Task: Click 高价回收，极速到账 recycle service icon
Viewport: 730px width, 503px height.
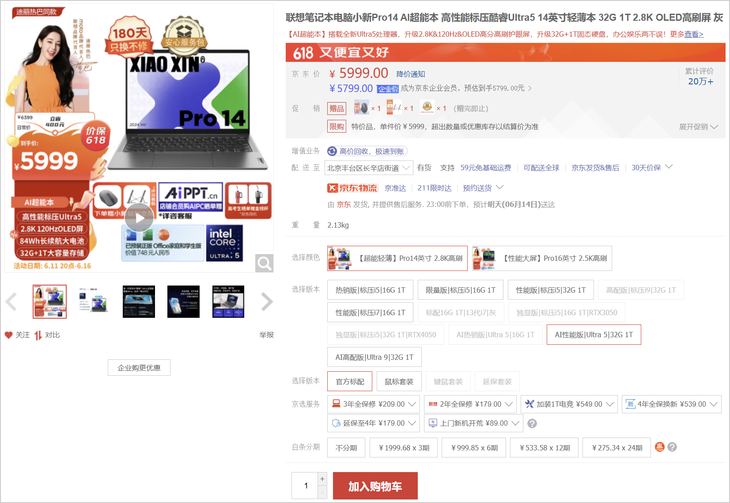Action: pos(331,151)
